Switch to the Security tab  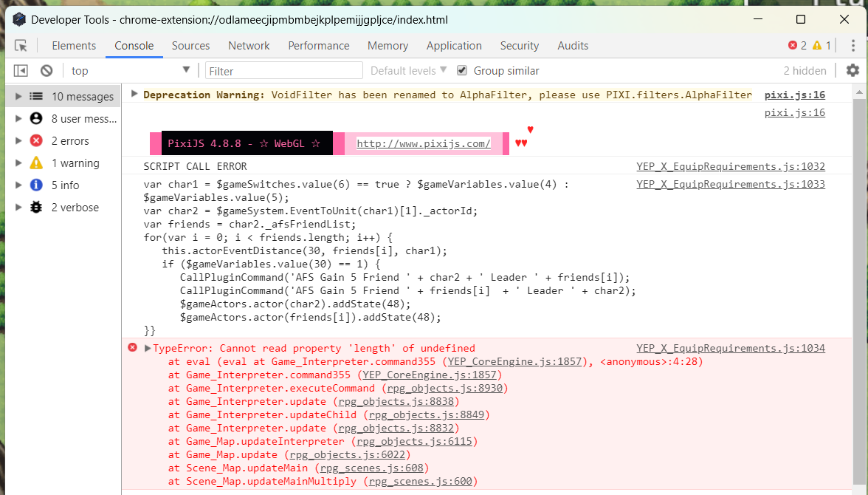(520, 46)
